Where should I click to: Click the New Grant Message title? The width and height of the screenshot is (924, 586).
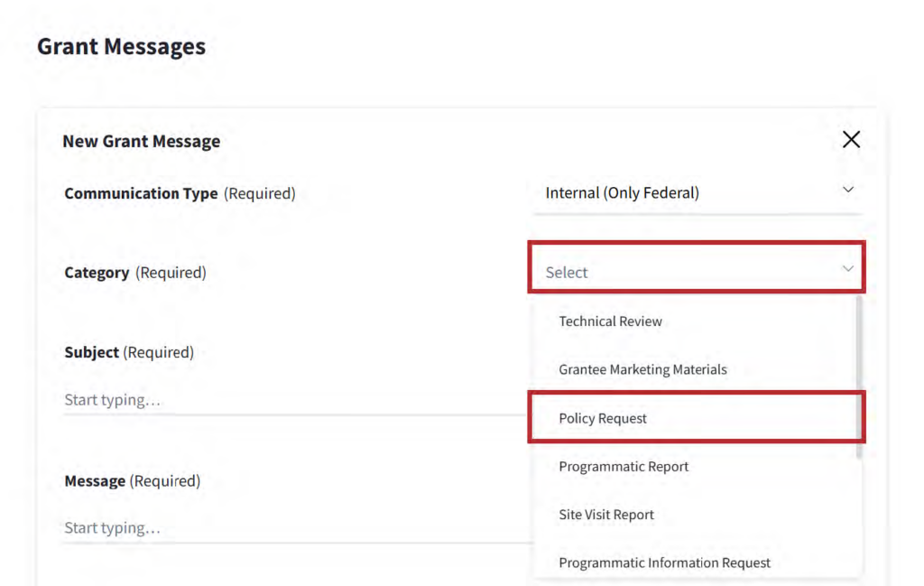[141, 141]
